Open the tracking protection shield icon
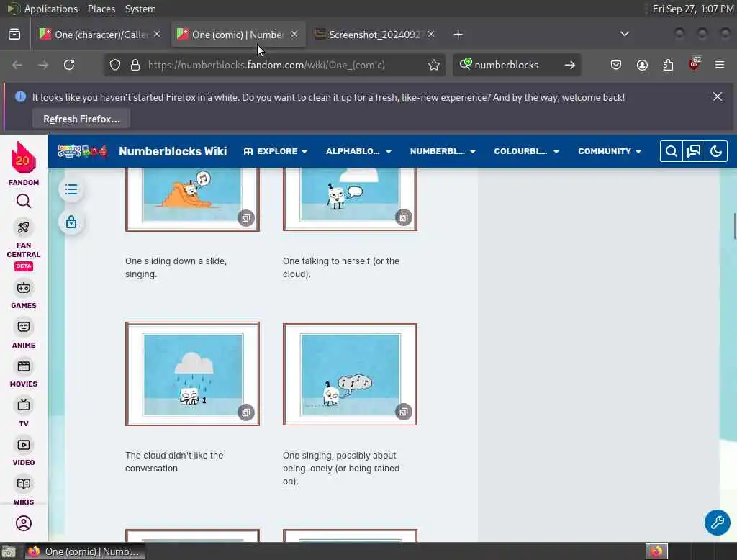 click(115, 65)
